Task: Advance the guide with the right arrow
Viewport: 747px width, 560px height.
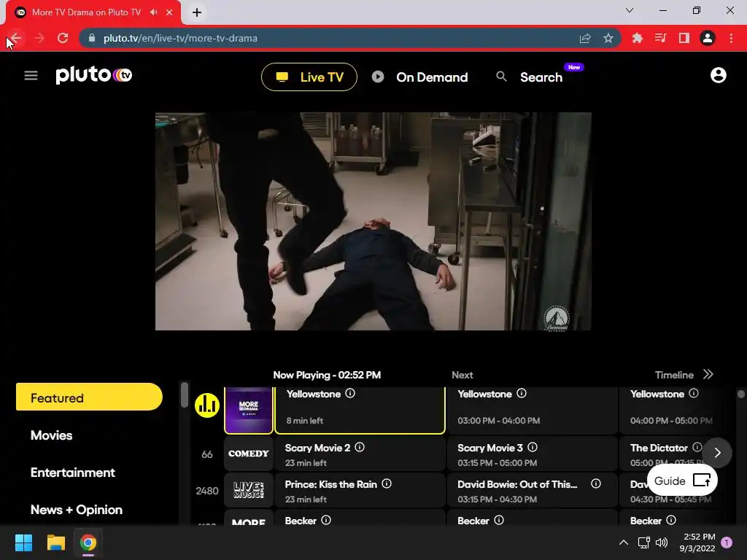Action: tap(717, 452)
